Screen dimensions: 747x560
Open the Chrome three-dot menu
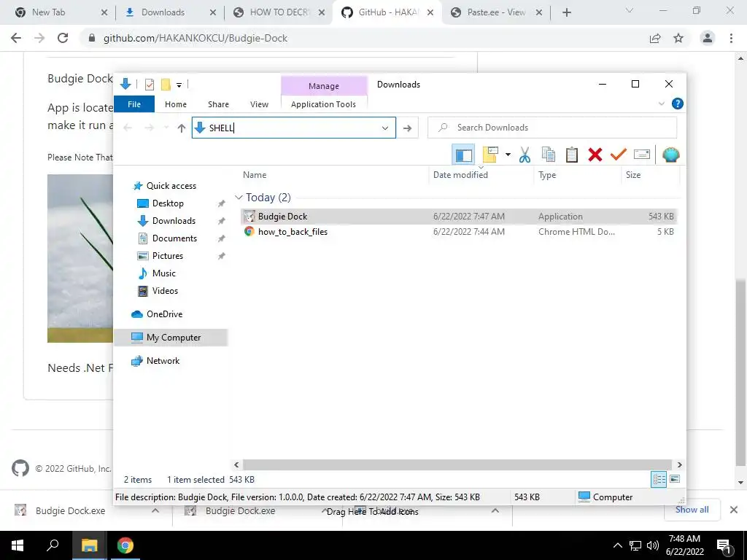tap(731, 38)
